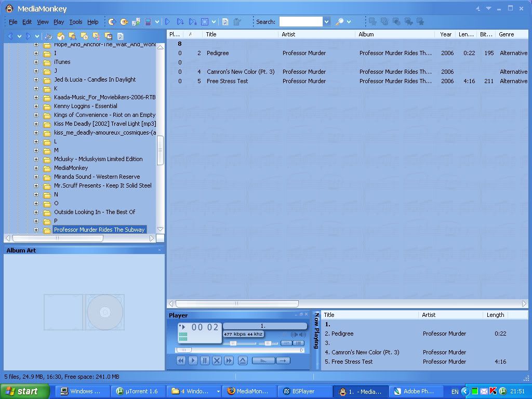Sort tracks by Artist column header
The height and width of the screenshot is (399, 532).
288,34
